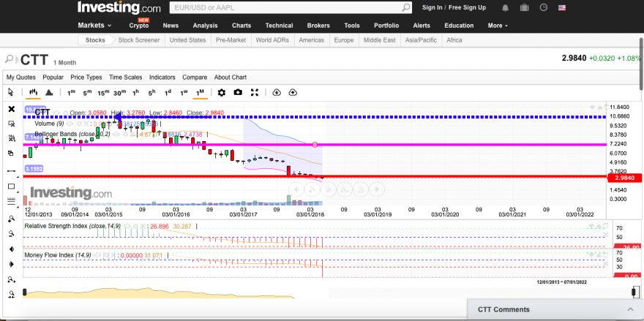
Task: Open the Technical menu item
Action: tap(279, 25)
